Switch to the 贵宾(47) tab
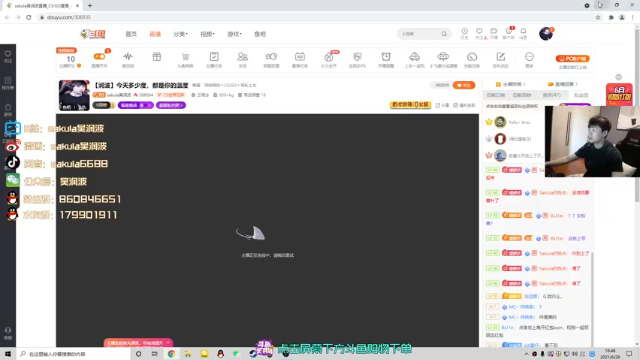The image size is (640, 360). pos(551,95)
